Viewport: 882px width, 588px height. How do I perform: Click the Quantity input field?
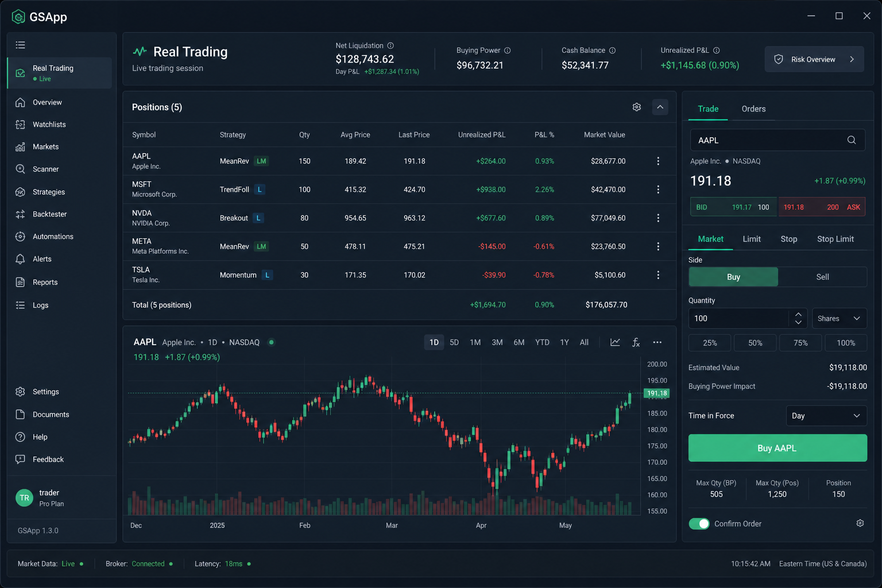(738, 319)
